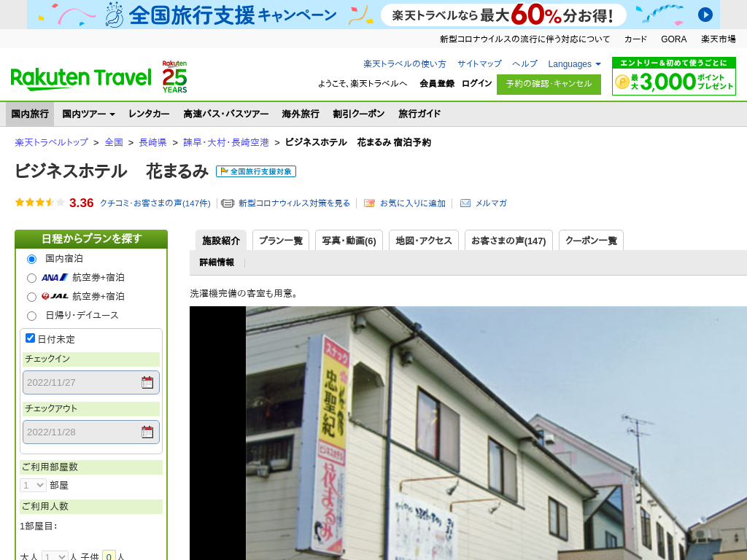
Task: Select ANA 航空券+宿泊 radio button
Action: pos(31,278)
